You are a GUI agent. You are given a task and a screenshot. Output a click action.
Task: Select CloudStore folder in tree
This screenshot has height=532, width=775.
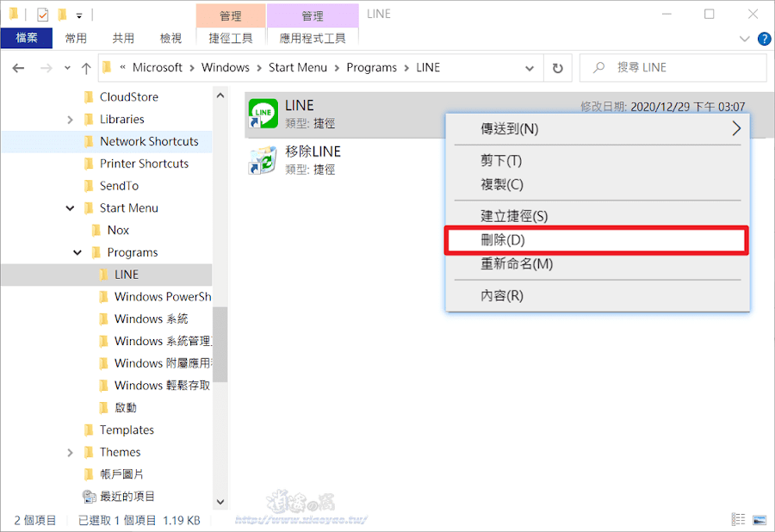(129, 96)
